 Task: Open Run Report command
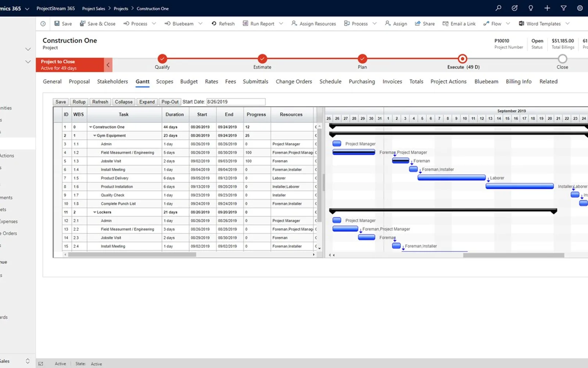coord(258,24)
